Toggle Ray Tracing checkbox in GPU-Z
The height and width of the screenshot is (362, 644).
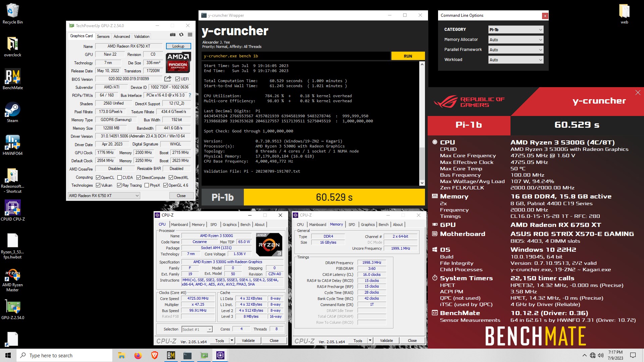119,185
